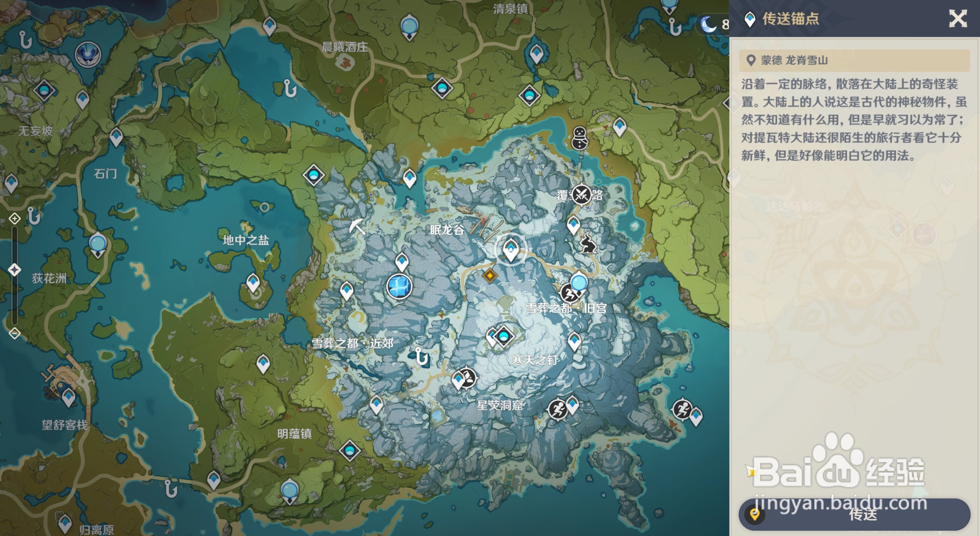Select the Statue of Seven south of 明蕴镇
The height and width of the screenshot is (536, 980).
tap(289, 492)
